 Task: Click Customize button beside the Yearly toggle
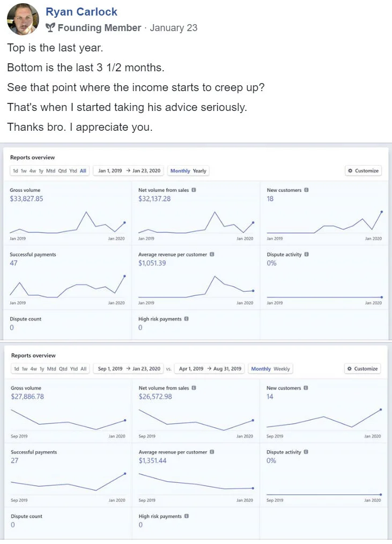tap(363, 171)
